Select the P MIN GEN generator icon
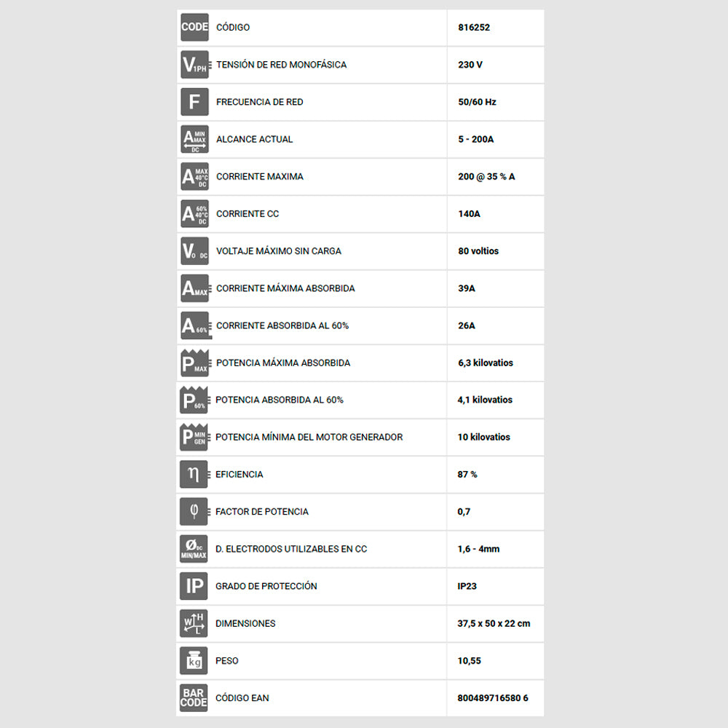The height and width of the screenshot is (728, 728). click(195, 437)
